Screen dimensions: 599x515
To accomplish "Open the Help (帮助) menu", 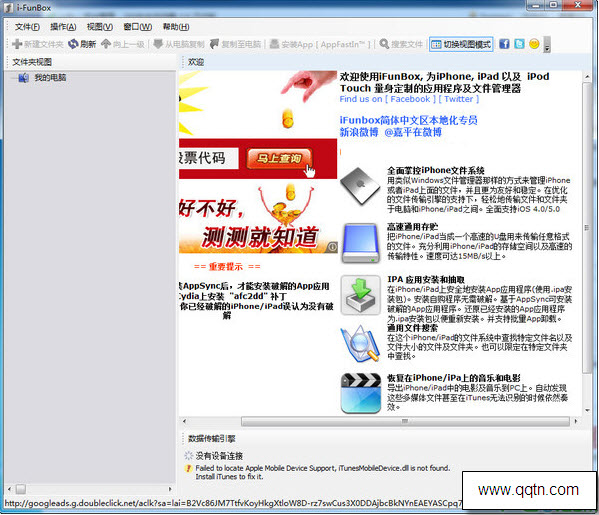I will coord(176,27).
